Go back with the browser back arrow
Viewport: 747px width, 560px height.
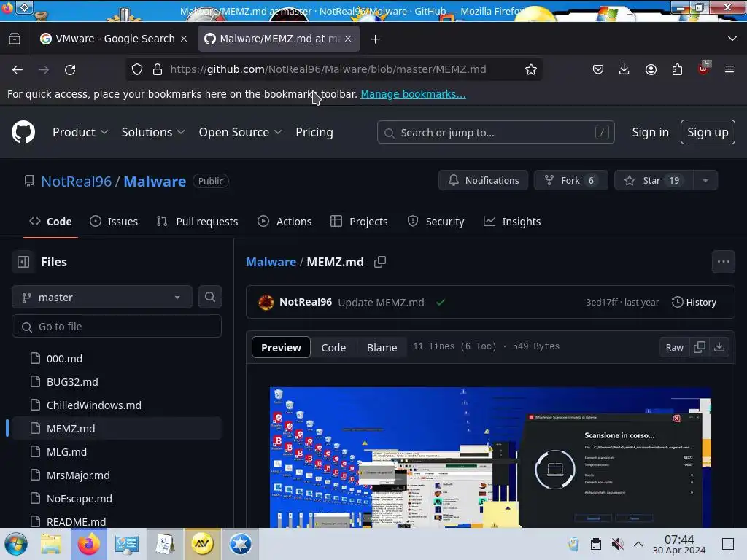coord(18,69)
